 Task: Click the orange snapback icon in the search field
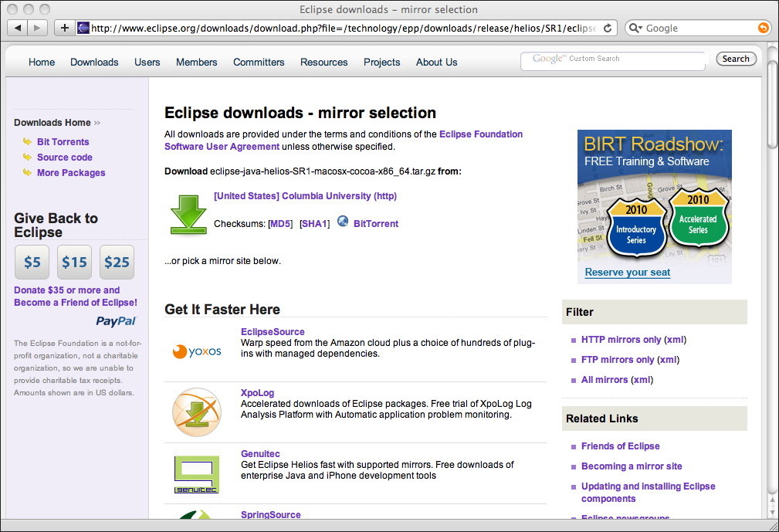(x=763, y=29)
